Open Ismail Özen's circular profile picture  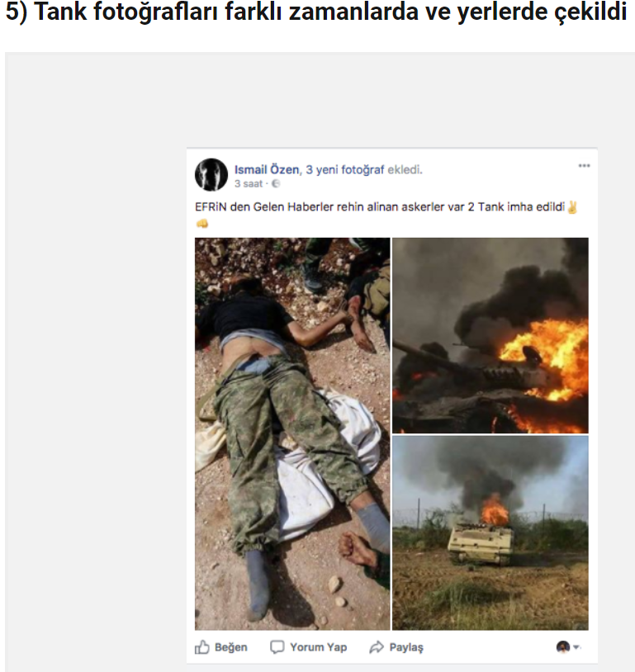[x=211, y=174]
